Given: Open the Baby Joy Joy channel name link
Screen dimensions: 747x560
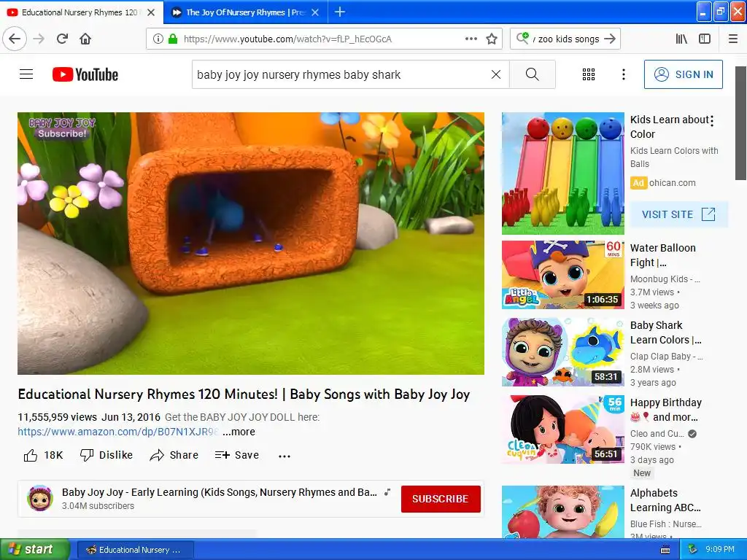Looking at the screenshot, I should coord(219,492).
